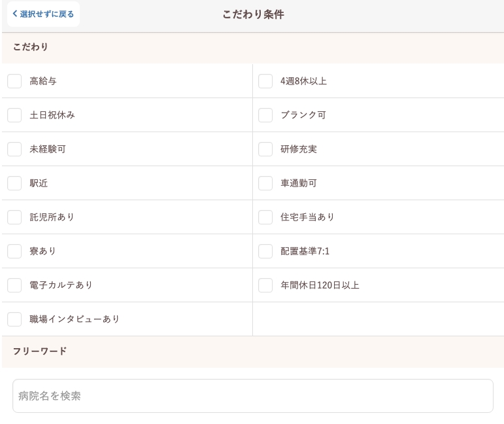Select 年間休日120日以上 checkbox
Viewport: 504px width, 424px height.
(x=265, y=285)
